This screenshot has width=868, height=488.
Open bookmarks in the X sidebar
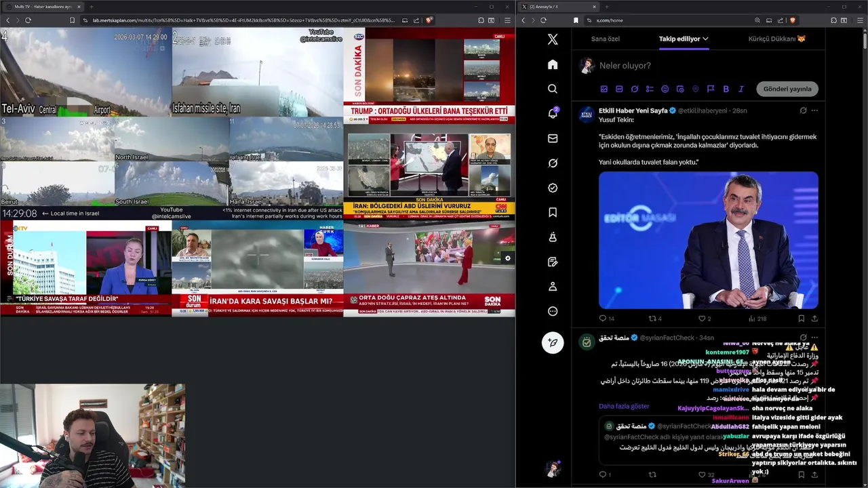pyautogui.click(x=553, y=213)
